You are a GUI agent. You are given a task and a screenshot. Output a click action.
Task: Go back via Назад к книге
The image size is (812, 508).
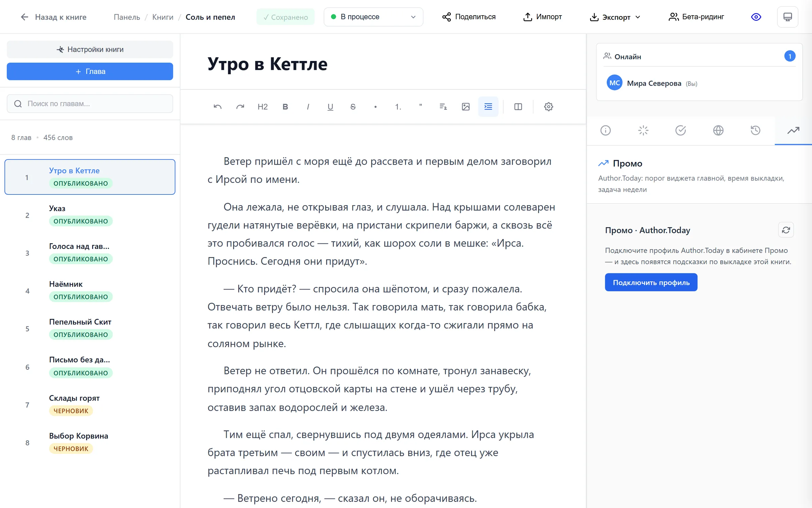point(53,17)
